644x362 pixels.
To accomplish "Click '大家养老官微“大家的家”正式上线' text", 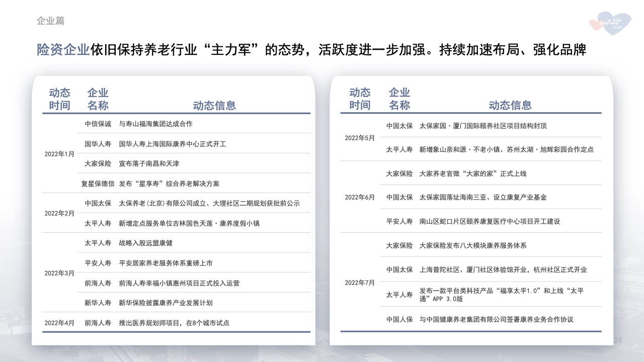I will [x=473, y=173].
